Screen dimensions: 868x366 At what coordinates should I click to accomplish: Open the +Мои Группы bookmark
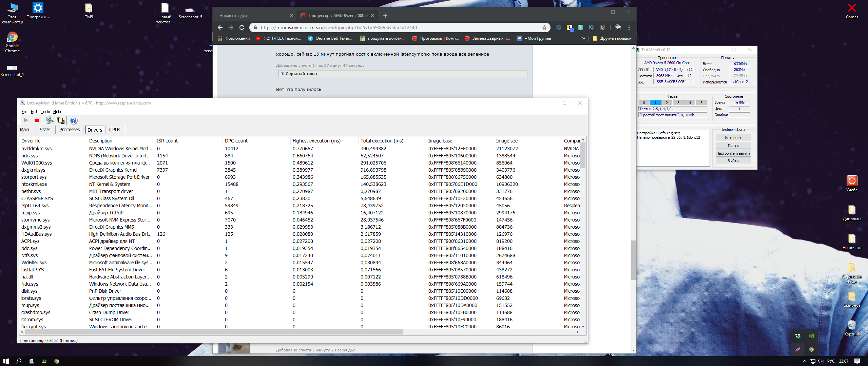click(x=534, y=38)
